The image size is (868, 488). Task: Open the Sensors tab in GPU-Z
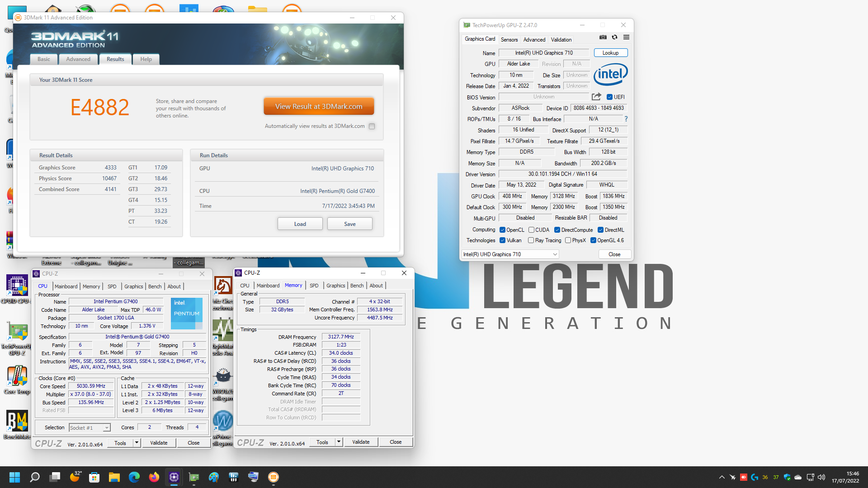(509, 40)
